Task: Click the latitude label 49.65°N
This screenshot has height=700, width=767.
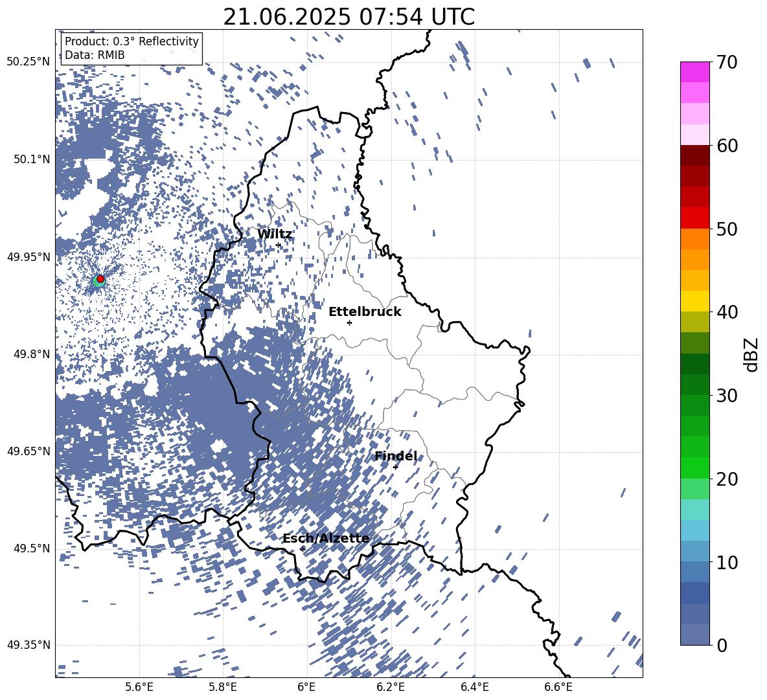Action: (29, 451)
